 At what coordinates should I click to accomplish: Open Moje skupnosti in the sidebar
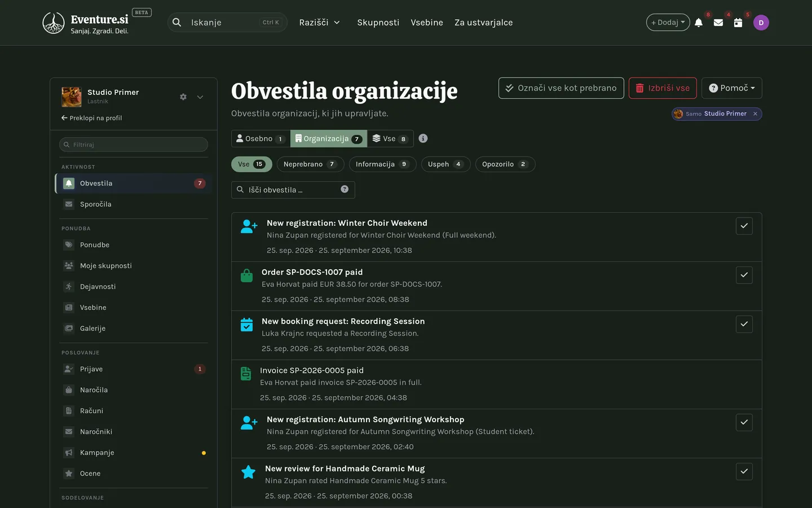(x=134, y=266)
